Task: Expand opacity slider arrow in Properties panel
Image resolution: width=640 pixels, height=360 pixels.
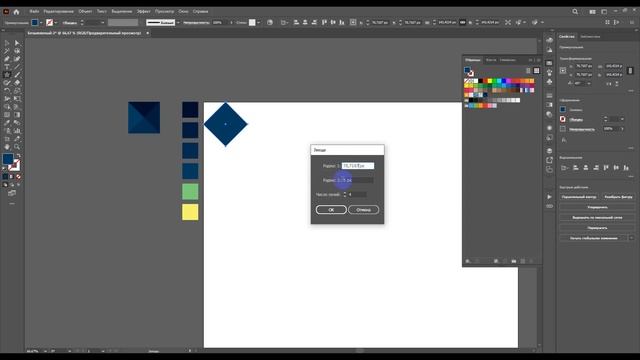Action: click(622, 129)
